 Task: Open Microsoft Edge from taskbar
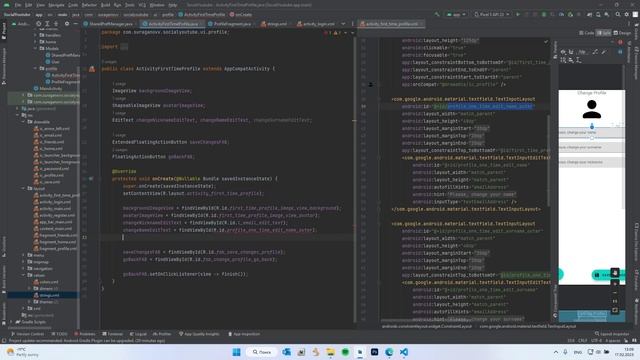click(x=389, y=352)
